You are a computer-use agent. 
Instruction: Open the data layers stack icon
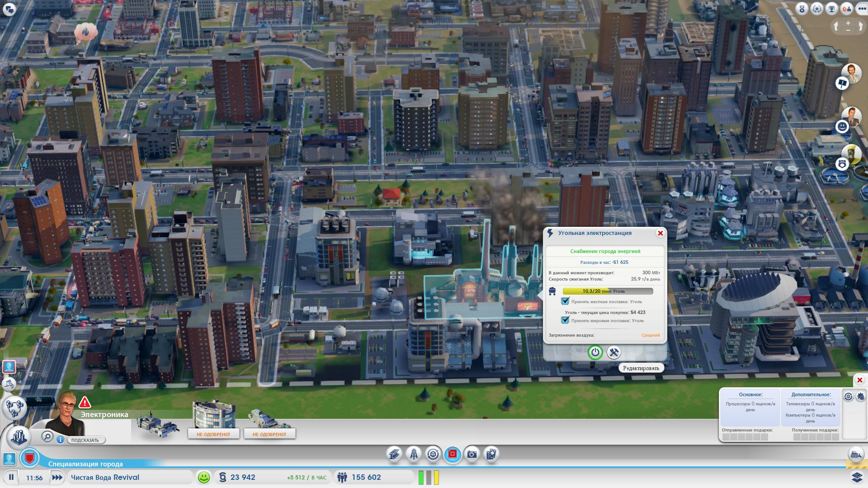click(x=857, y=477)
